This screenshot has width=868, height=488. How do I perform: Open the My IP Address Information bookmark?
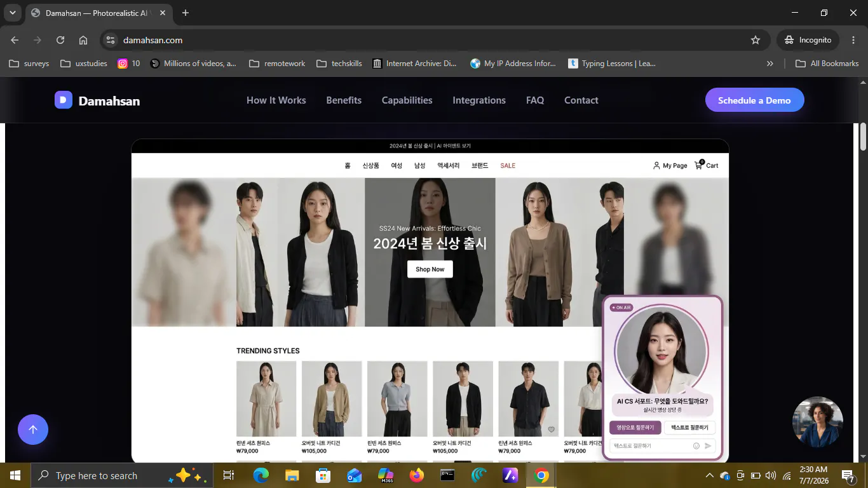coord(513,64)
